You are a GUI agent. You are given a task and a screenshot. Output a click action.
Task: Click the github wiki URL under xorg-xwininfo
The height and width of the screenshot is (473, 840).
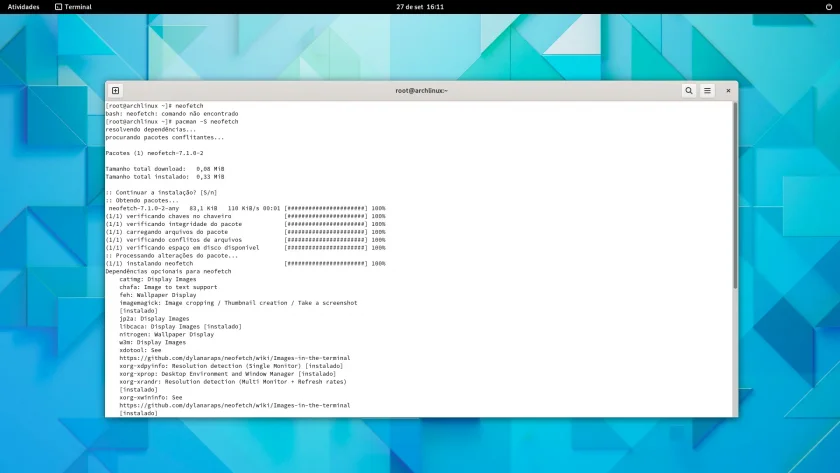tap(235, 406)
